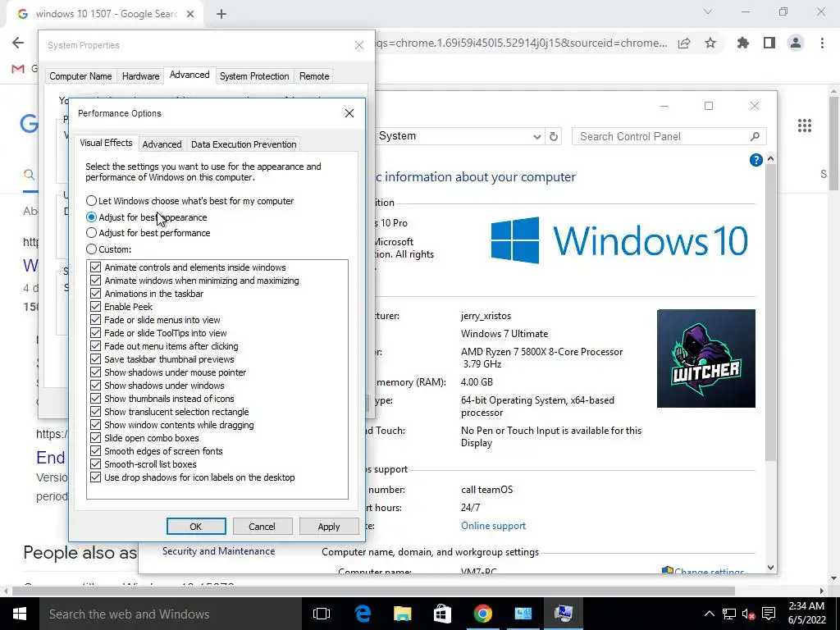The width and height of the screenshot is (840, 630).
Task: Open the Chrome tab search chevron
Action: [708, 11]
